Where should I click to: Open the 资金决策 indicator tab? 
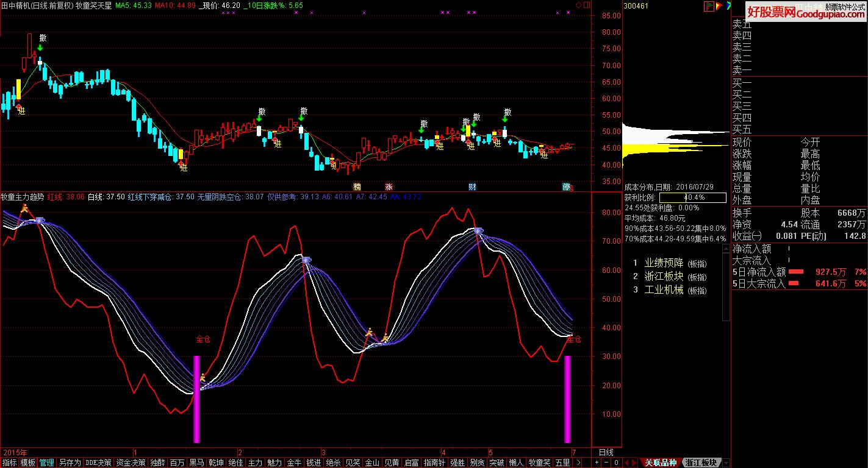pyautogui.click(x=131, y=463)
